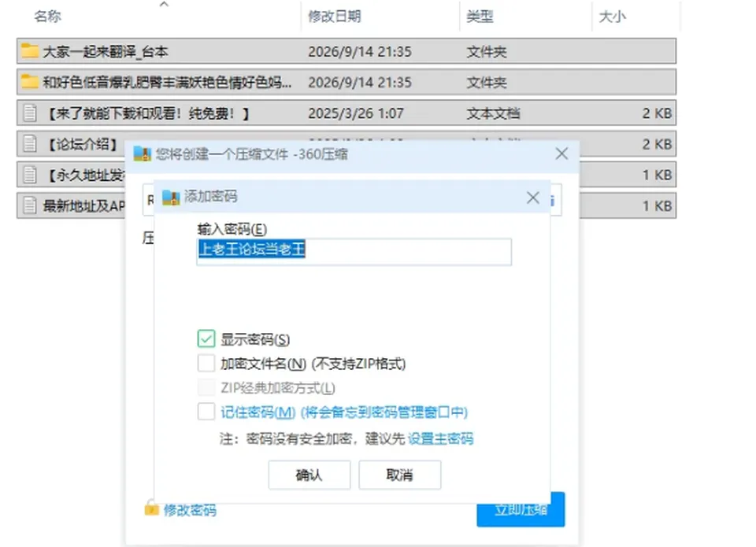Click the 类型 column header
The width and height of the screenshot is (756, 547).
480,17
